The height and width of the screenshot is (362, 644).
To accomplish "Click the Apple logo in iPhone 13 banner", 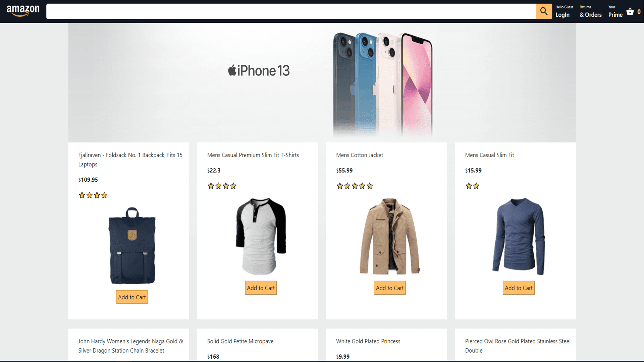I will (x=232, y=70).
